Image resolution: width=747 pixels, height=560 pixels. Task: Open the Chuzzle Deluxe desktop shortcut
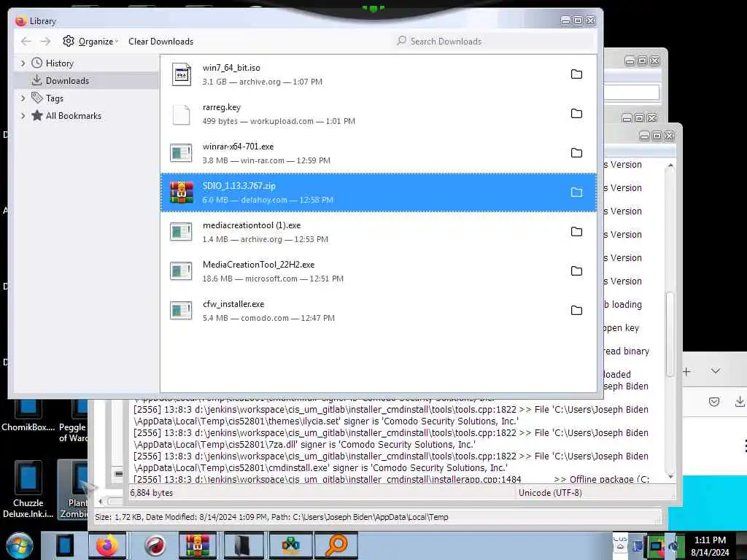28,489
